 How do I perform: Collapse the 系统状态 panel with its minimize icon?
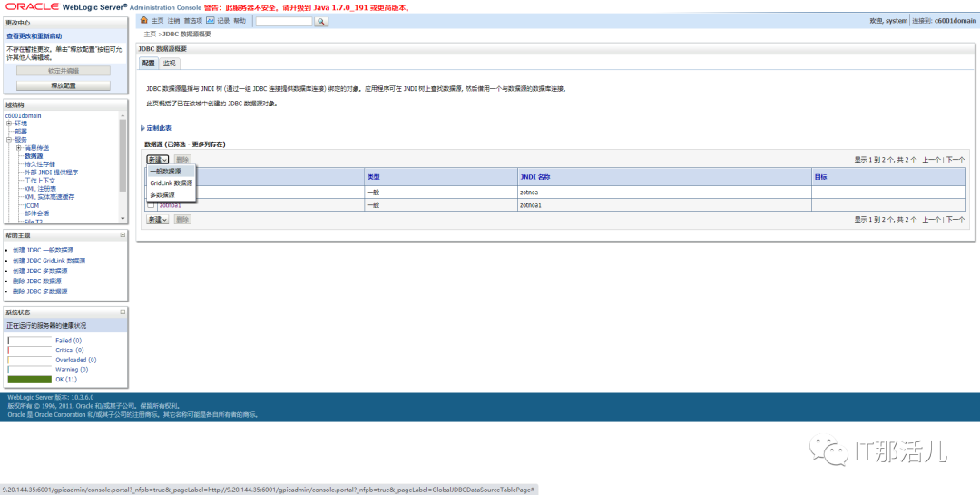click(x=122, y=312)
